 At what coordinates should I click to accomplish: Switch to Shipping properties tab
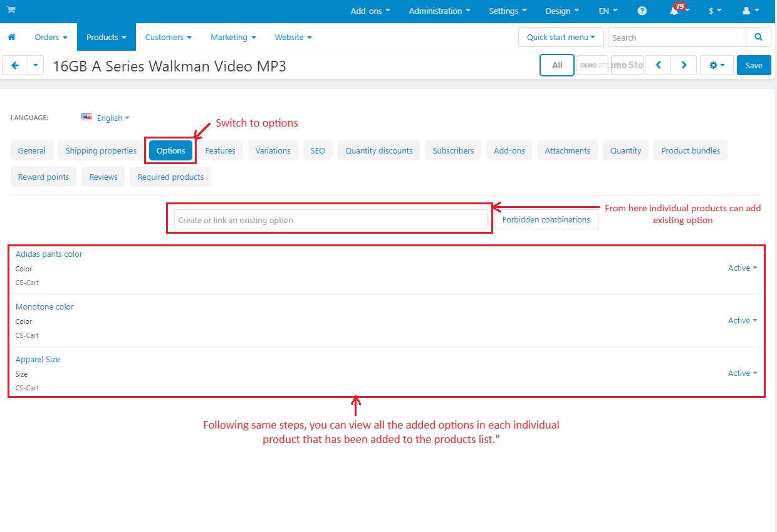pyautogui.click(x=101, y=150)
